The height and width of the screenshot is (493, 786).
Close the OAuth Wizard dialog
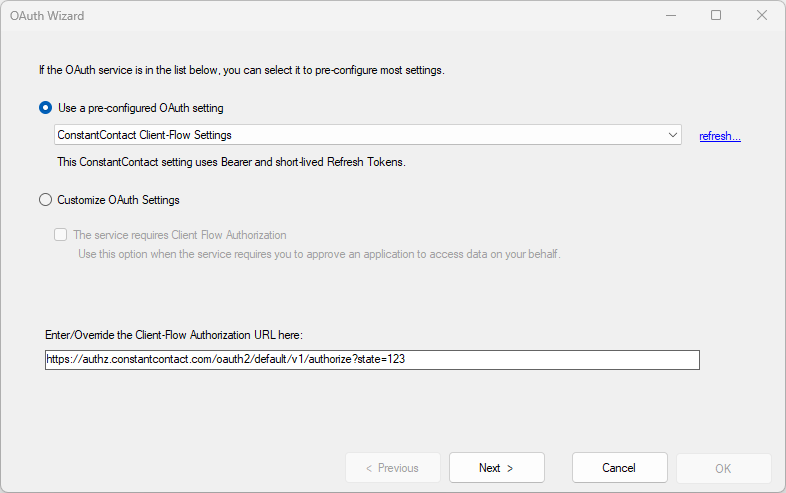click(762, 15)
